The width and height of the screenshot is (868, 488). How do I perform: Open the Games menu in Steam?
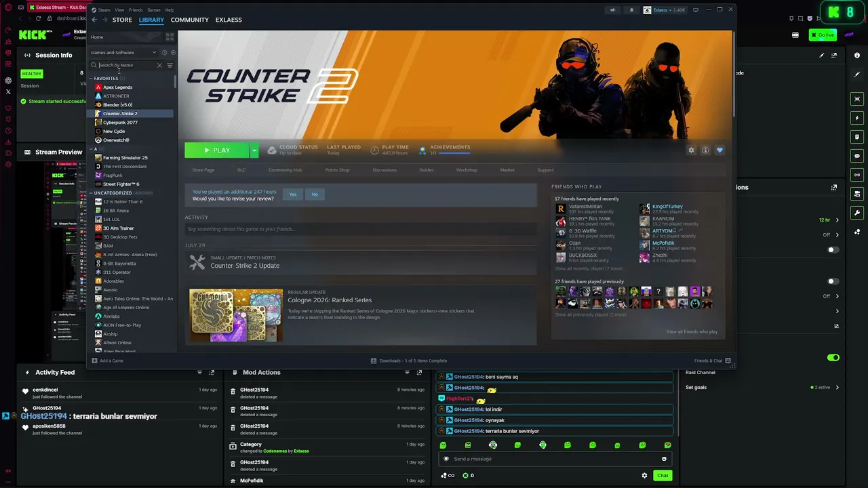tap(154, 10)
